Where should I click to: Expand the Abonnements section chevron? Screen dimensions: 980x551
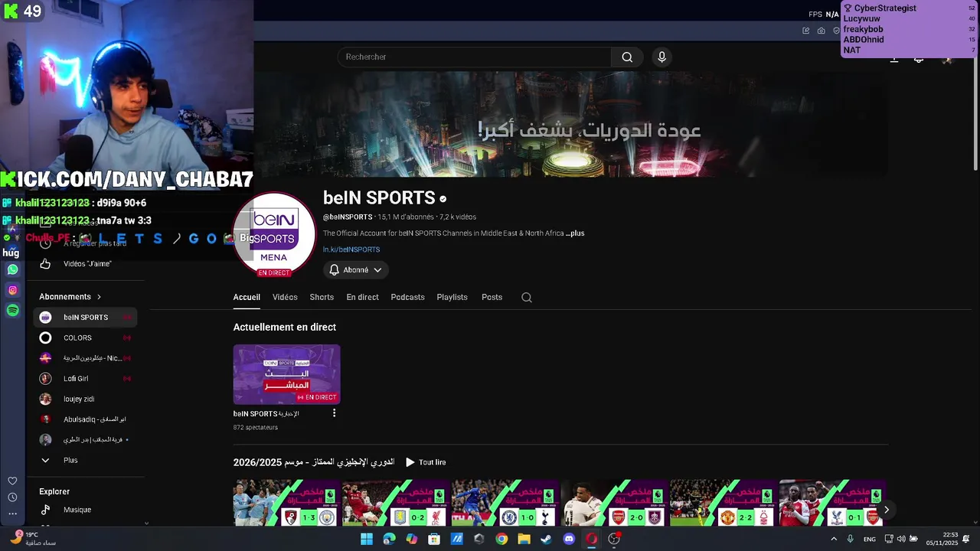(99, 297)
